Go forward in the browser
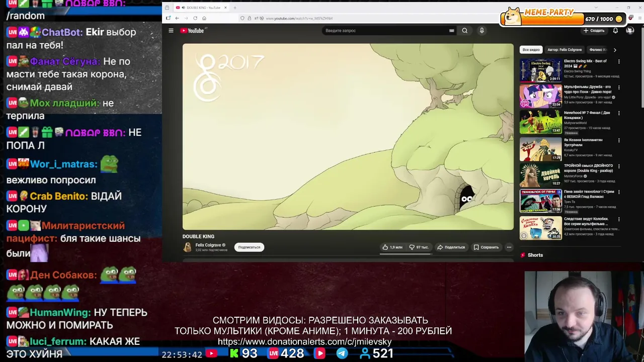Screen dimensions: 644x362 coord(186,18)
